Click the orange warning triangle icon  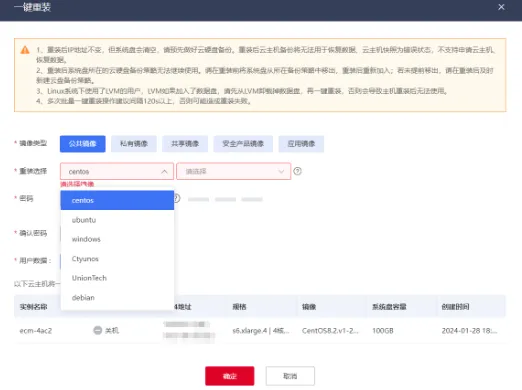pos(25,50)
